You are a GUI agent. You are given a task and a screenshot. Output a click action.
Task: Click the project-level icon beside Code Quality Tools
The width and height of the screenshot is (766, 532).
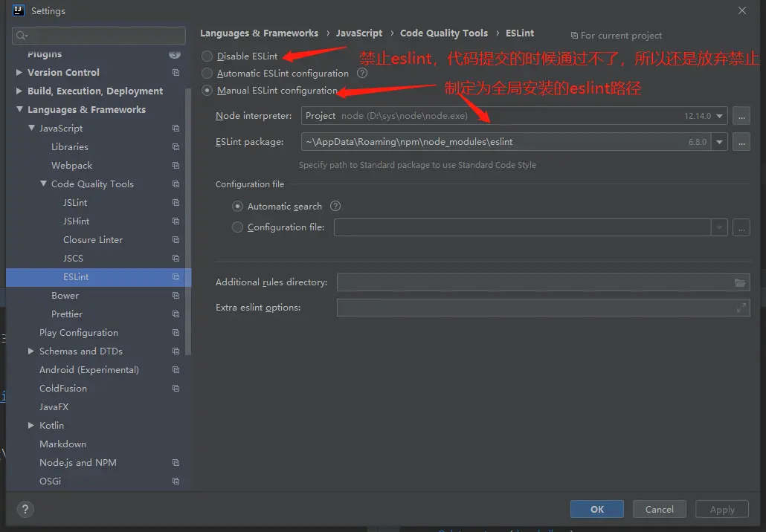pyautogui.click(x=176, y=184)
